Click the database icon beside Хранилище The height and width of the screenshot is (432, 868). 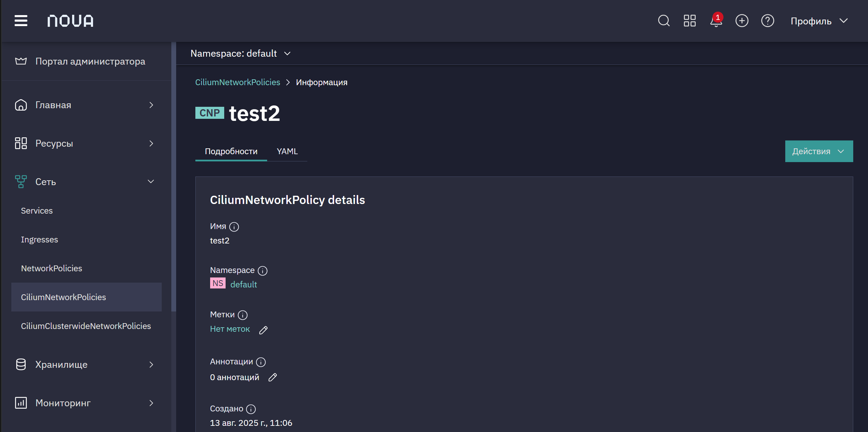(21, 364)
